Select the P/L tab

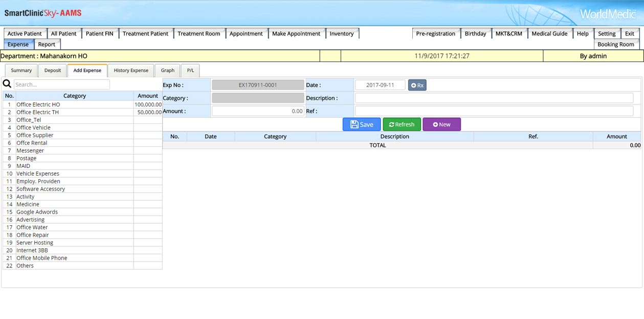[190, 71]
